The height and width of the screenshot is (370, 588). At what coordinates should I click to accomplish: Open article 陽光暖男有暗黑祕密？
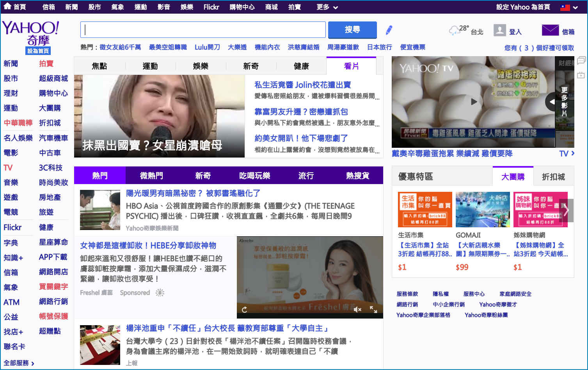coord(193,193)
